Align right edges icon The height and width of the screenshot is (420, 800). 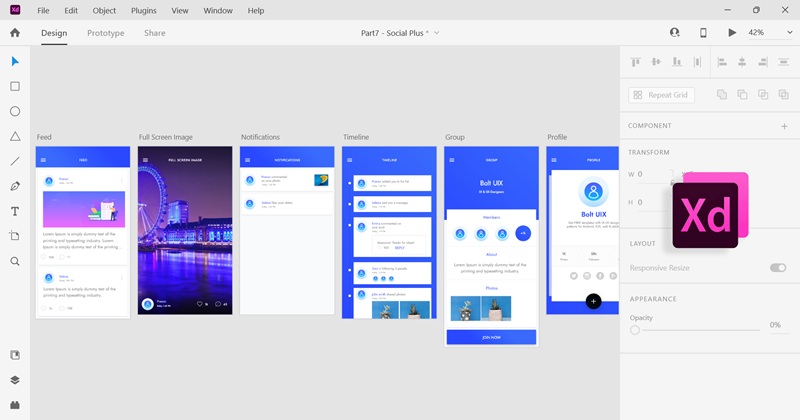[x=763, y=62]
